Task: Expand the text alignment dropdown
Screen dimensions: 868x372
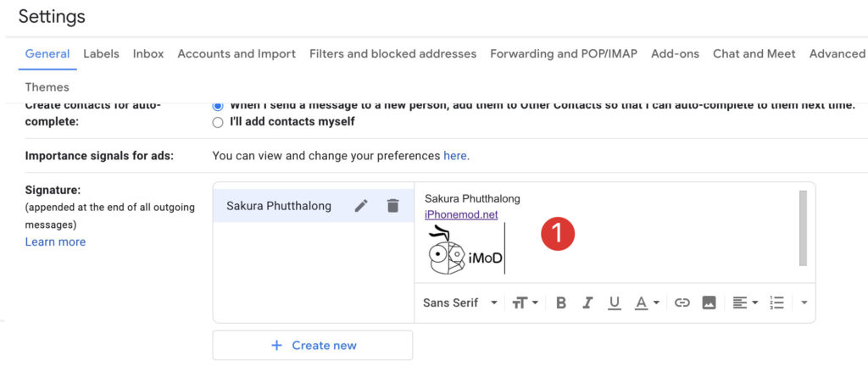Action: point(745,303)
